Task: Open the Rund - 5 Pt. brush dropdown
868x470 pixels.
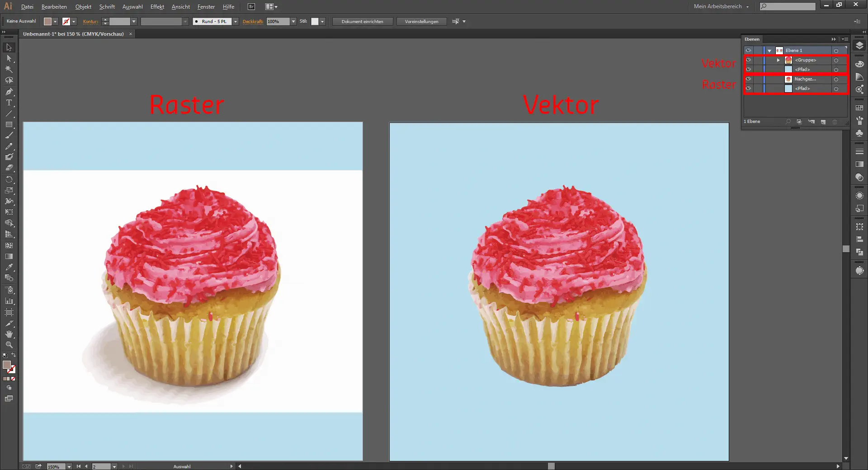Action: [x=236, y=22]
